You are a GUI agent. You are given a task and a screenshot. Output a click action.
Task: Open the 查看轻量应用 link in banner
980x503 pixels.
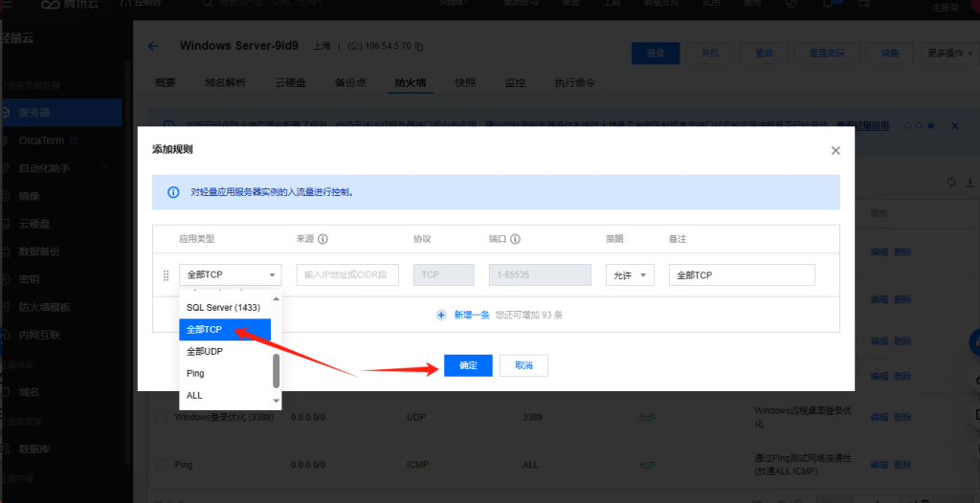click(863, 125)
